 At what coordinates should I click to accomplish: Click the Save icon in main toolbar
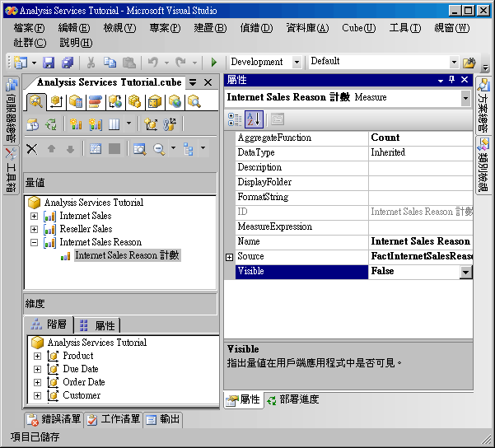click(49, 63)
